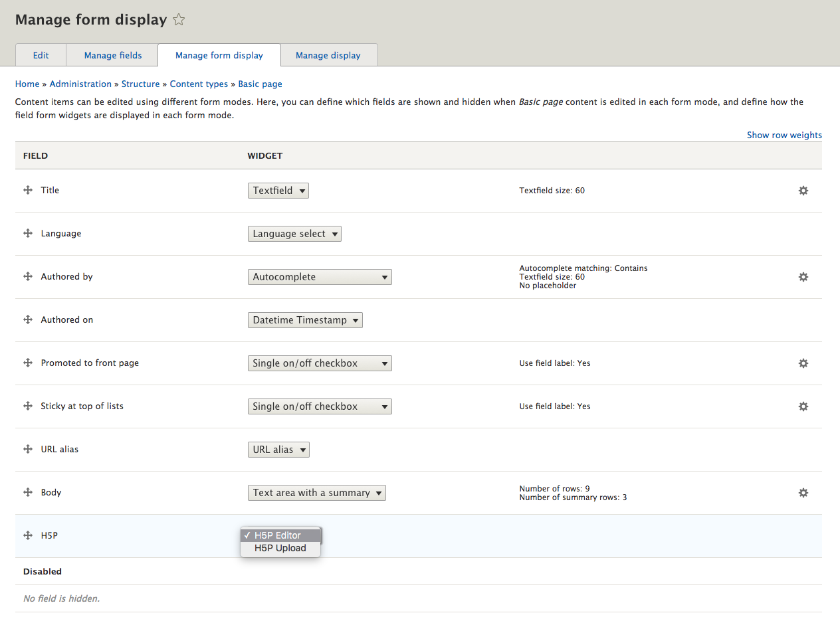This screenshot has width=840, height=617.
Task: Select the drag handle for URL alias
Action: pyautogui.click(x=27, y=449)
